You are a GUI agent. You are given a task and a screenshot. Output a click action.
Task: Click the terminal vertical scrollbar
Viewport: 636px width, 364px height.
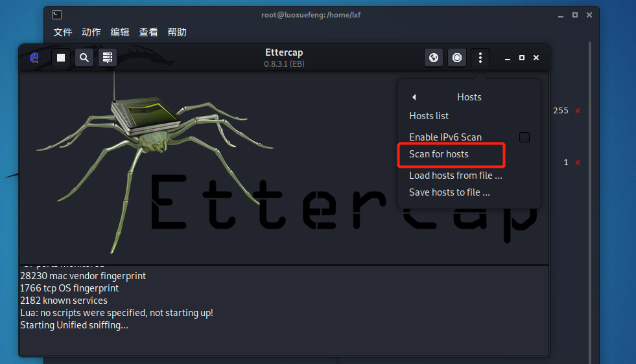pyautogui.click(x=590, y=203)
